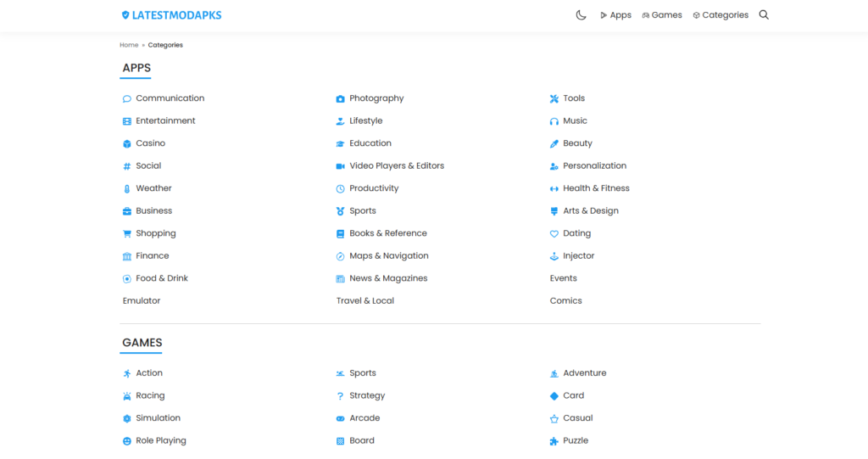Click the headphones icon next to Music

[554, 121]
